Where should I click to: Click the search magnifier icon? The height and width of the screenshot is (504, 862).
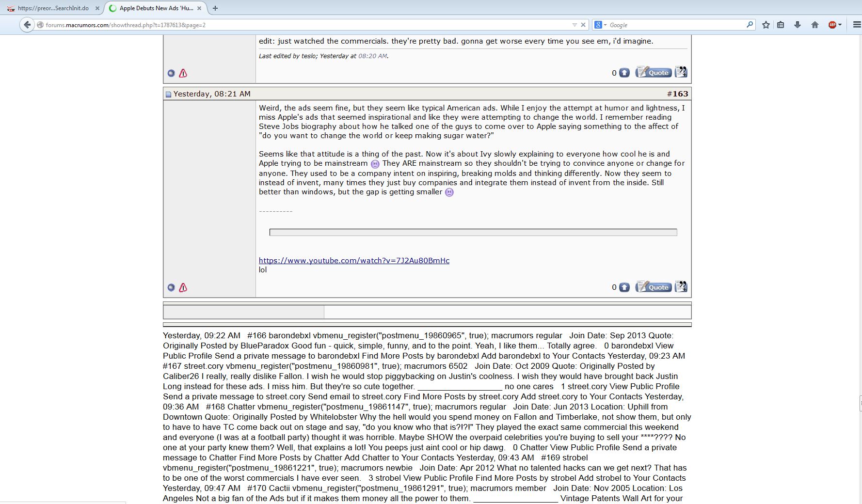click(750, 24)
